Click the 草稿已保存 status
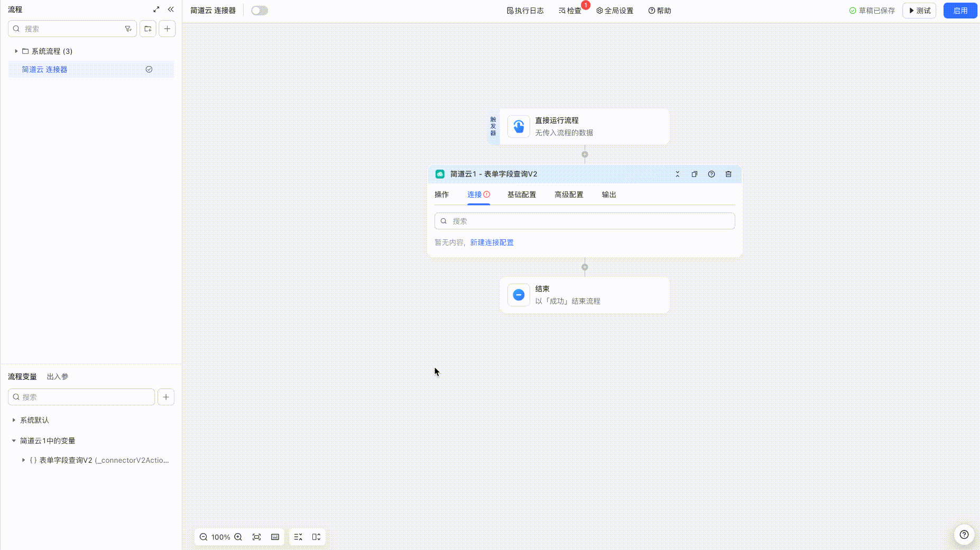Viewport: 980px width, 550px height. (x=872, y=11)
